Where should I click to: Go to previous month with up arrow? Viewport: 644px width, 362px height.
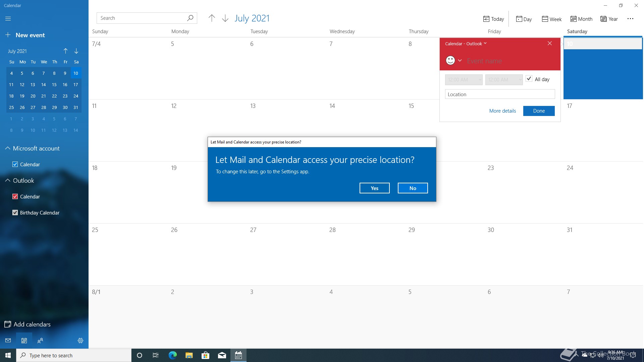point(212,18)
